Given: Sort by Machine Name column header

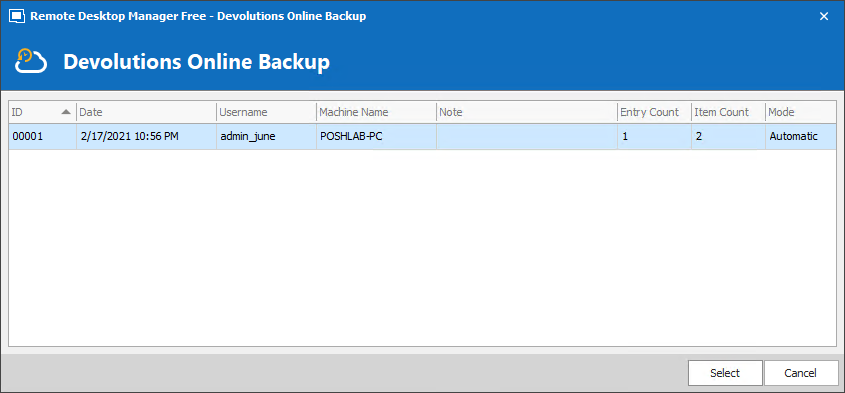Looking at the screenshot, I should 376,112.
